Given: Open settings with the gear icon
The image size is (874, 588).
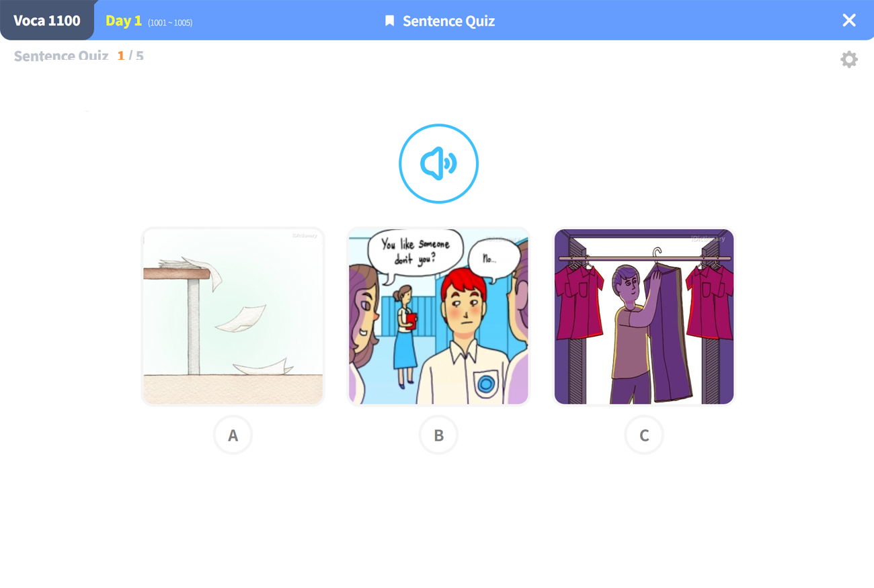Looking at the screenshot, I should coord(849,59).
